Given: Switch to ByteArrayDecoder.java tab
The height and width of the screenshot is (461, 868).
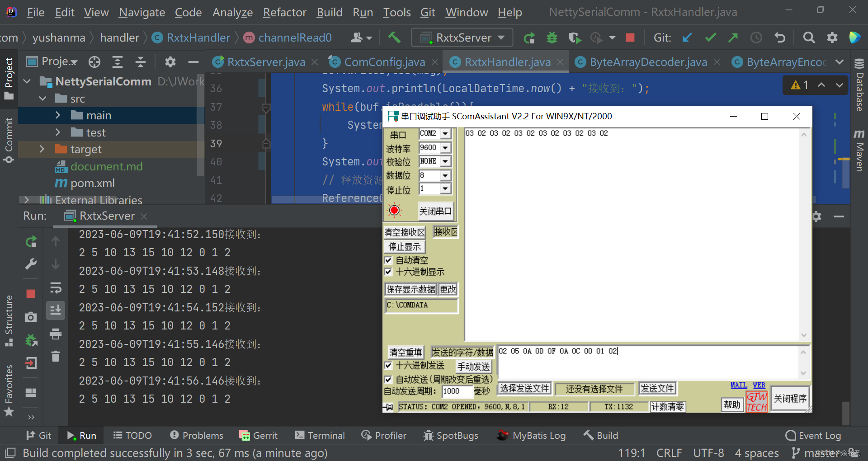Looking at the screenshot, I should [648, 62].
